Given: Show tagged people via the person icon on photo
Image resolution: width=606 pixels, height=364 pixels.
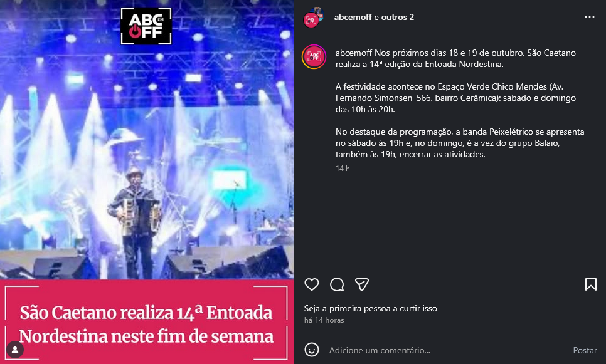Looking at the screenshot, I should point(15,350).
